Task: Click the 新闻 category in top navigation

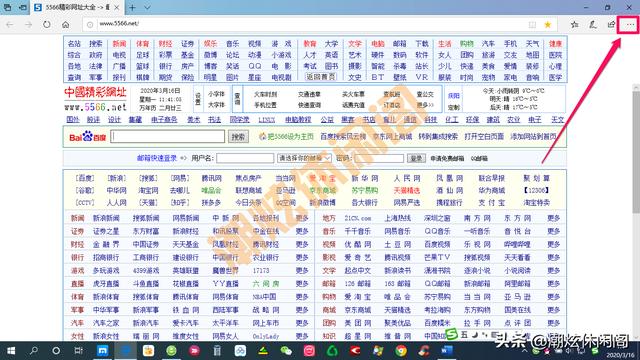Action: coord(119,44)
